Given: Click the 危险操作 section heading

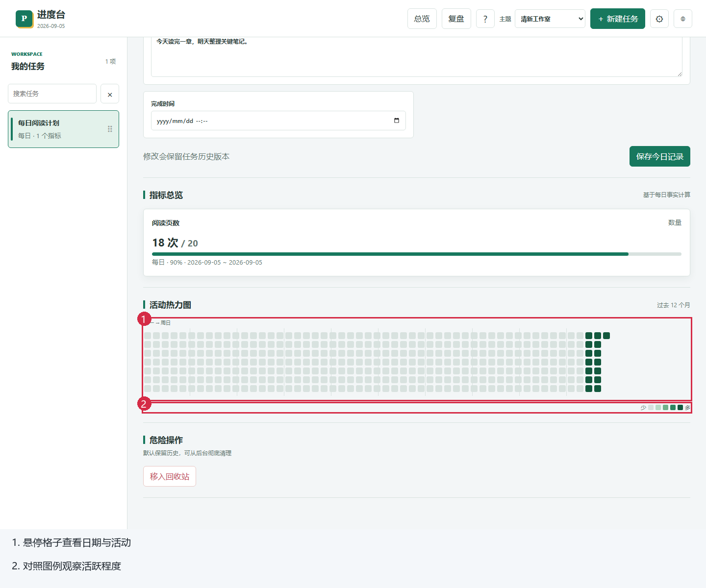Looking at the screenshot, I should pos(166,440).
